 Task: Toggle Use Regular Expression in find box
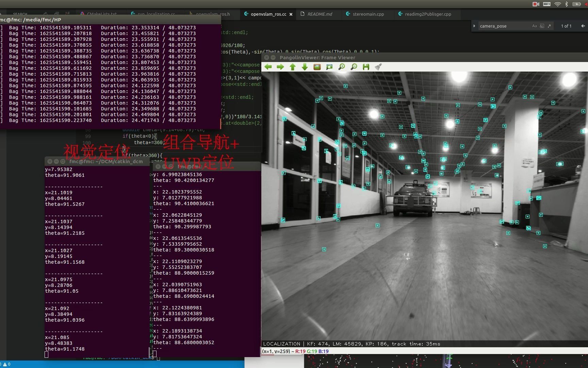[x=549, y=26]
